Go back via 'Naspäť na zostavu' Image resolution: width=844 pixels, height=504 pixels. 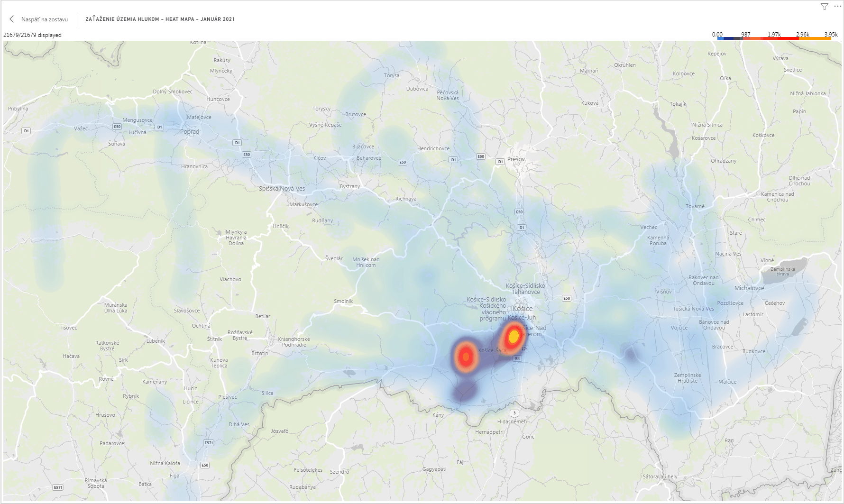[x=44, y=19]
